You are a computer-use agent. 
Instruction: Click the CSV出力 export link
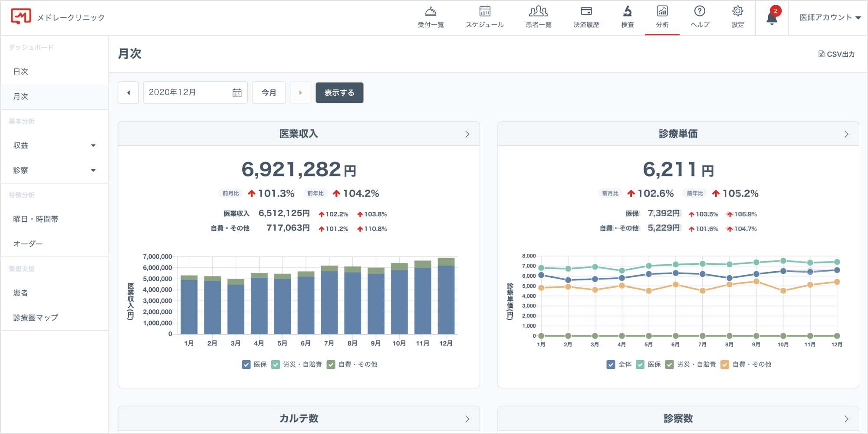pos(836,54)
